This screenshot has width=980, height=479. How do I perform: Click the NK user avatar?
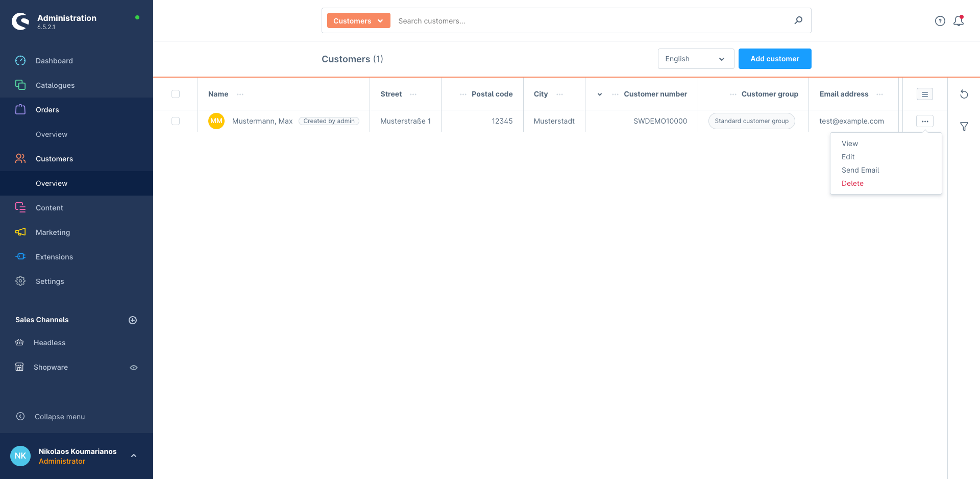pos(20,456)
